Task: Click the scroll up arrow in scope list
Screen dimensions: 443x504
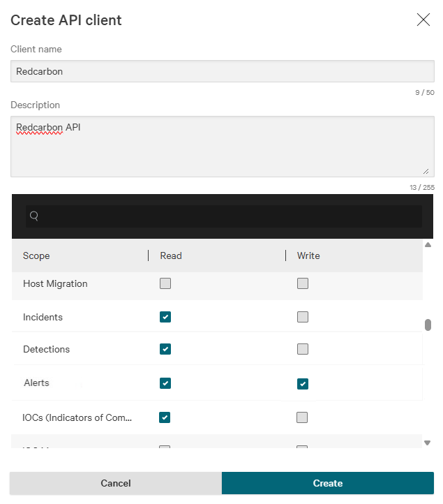Action: pyautogui.click(x=428, y=245)
